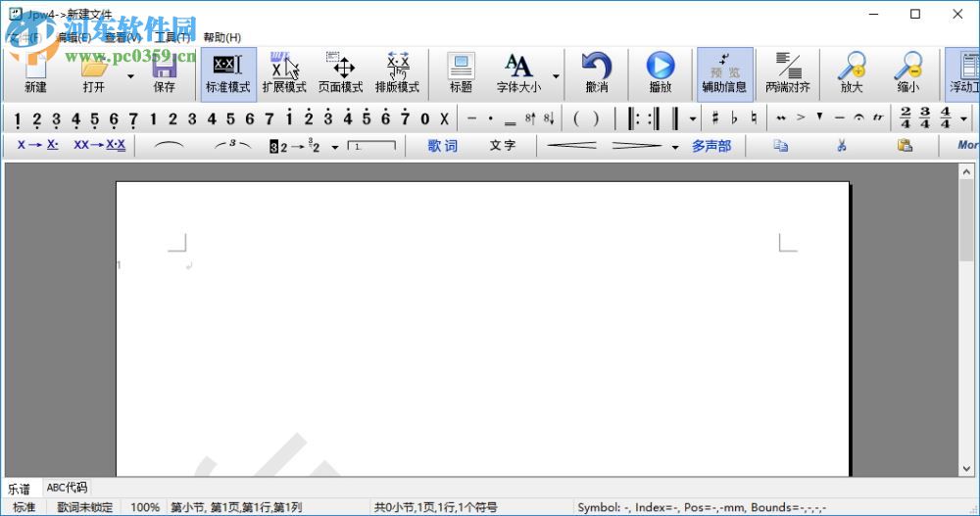This screenshot has width=980, height=516.
Task: Open the grace note dropdown arrow
Action: pos(335,148)
